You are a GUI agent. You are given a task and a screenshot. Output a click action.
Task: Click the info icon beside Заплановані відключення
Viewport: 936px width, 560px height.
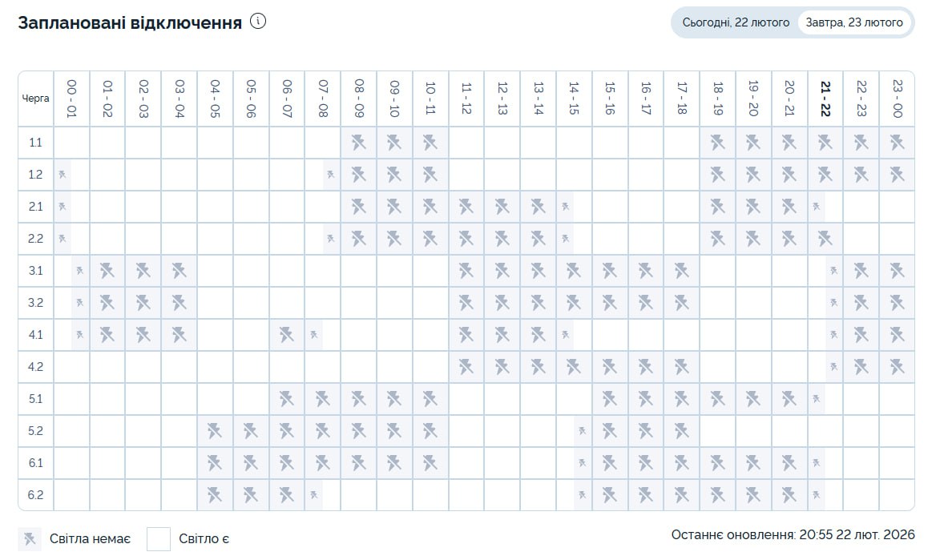tap(258, 22)
